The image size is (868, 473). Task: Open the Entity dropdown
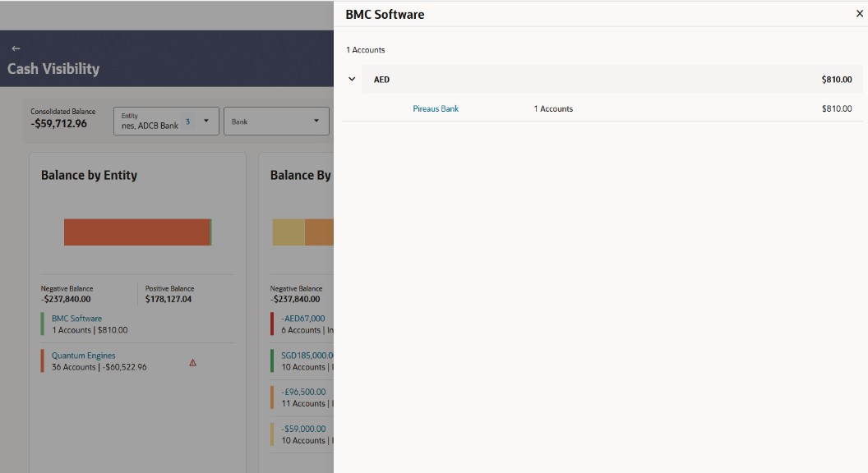tap(166, 122)
